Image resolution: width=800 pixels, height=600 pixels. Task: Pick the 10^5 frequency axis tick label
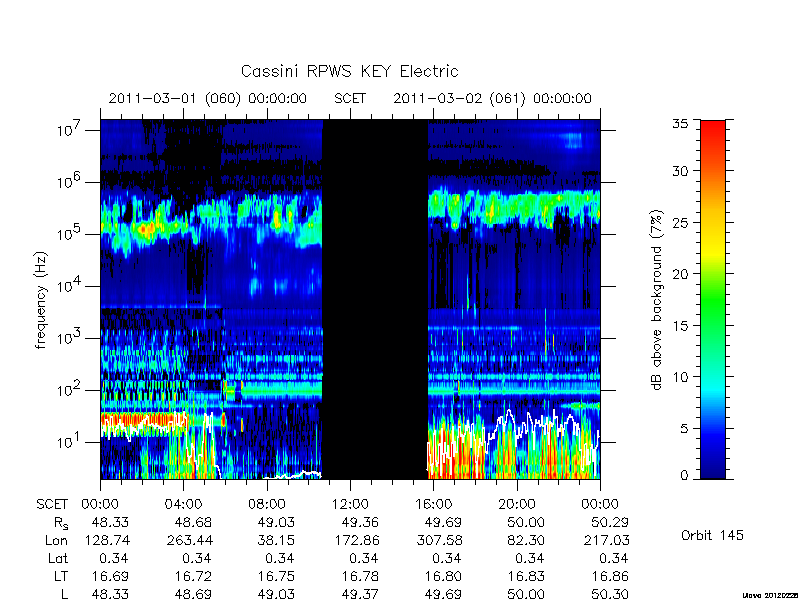point(70,233)
